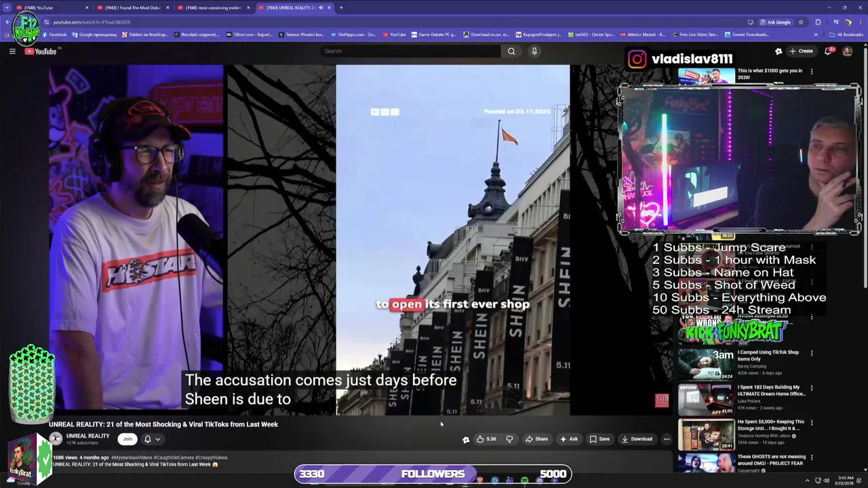Click the Barely Camping channel name

(x=753, y=366)
